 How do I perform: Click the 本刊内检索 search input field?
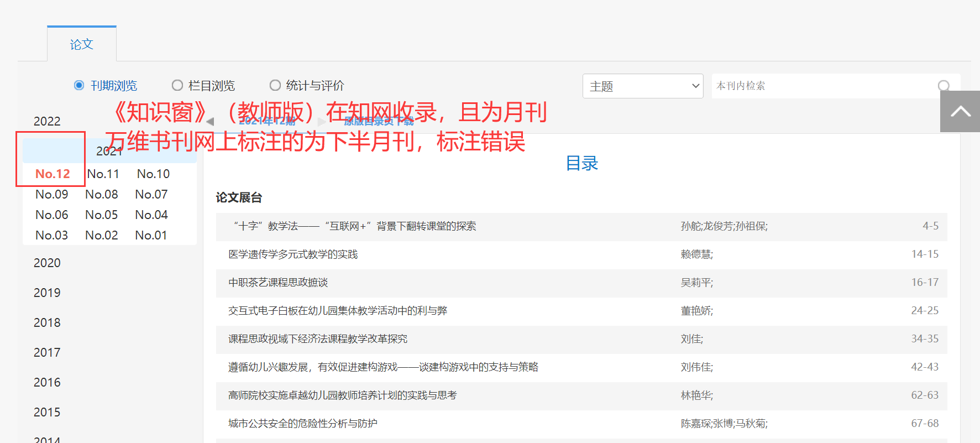tap(824, 86)
